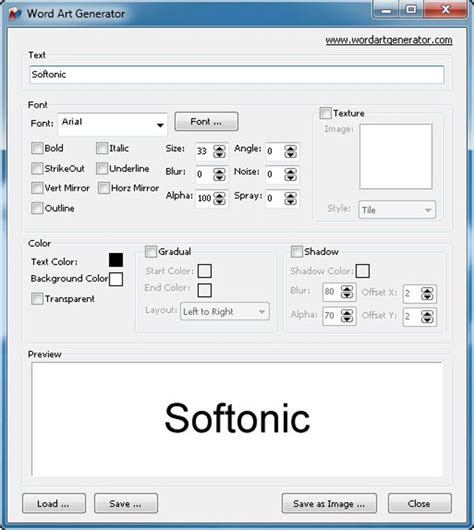Click the shadow Alpha value 70
Image resolution: width=474 pixels, height=530 pixels.
pyautogui.click(x=332, y=316)
